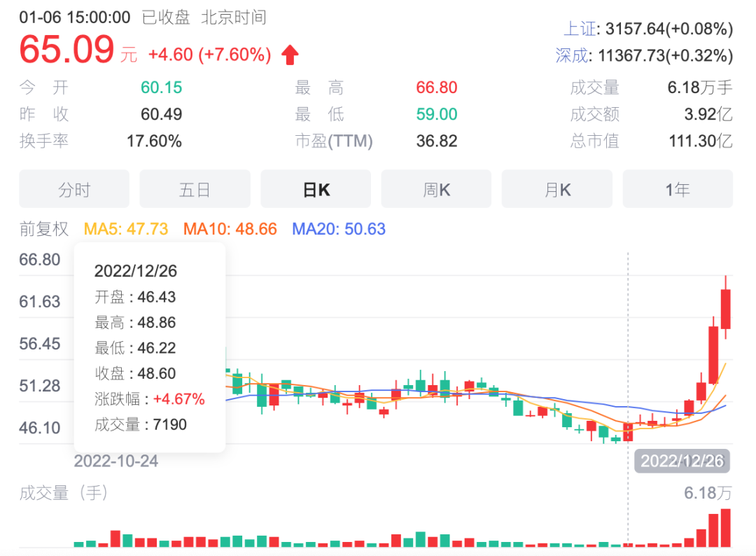Click the tooltip 开盘 46.43 row
This screenshot has width=756, height=556.
(x=135, y=297)
